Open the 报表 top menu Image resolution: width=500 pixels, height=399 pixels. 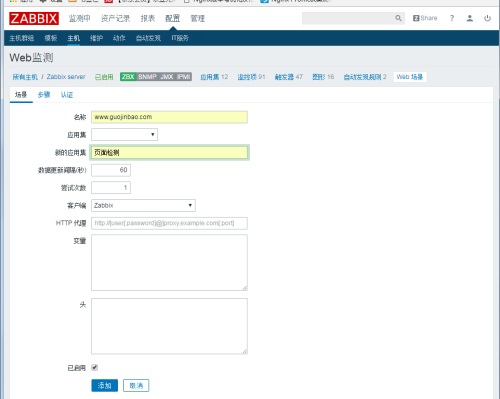pos(148,18)
